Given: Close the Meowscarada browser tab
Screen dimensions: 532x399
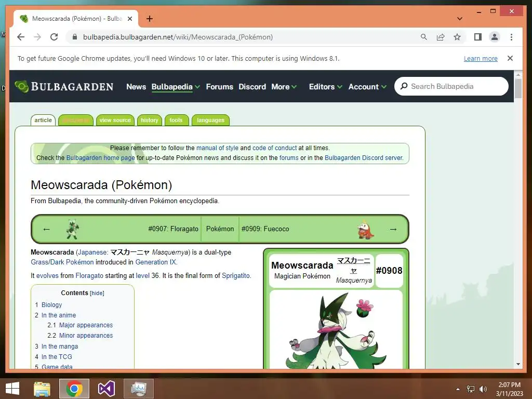Looking at the screenshot, I should pyautogui.click(x=129, y=19).
